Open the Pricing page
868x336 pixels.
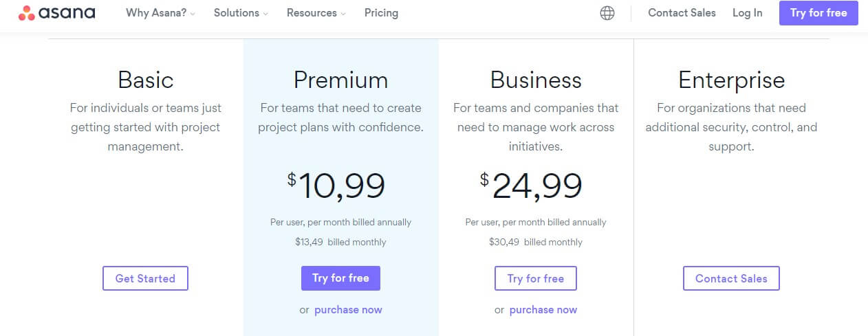381,13
